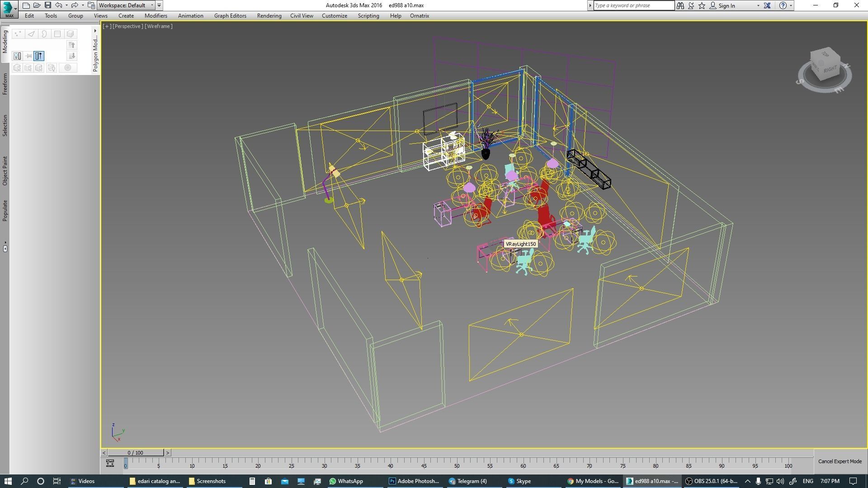Toggle the Pin Stack pushpin icon
Screen dimensions: 868x488
click(x=28, y=56)
